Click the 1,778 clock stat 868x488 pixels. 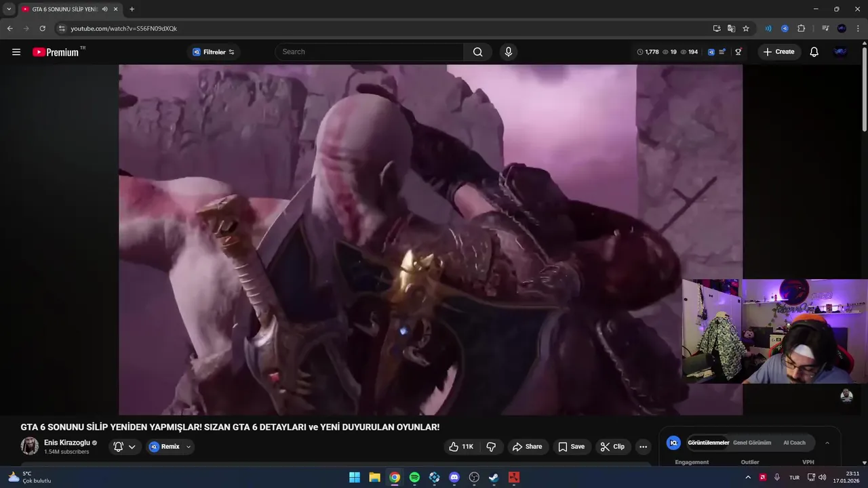pyautogui.click(x=648, y=52)
